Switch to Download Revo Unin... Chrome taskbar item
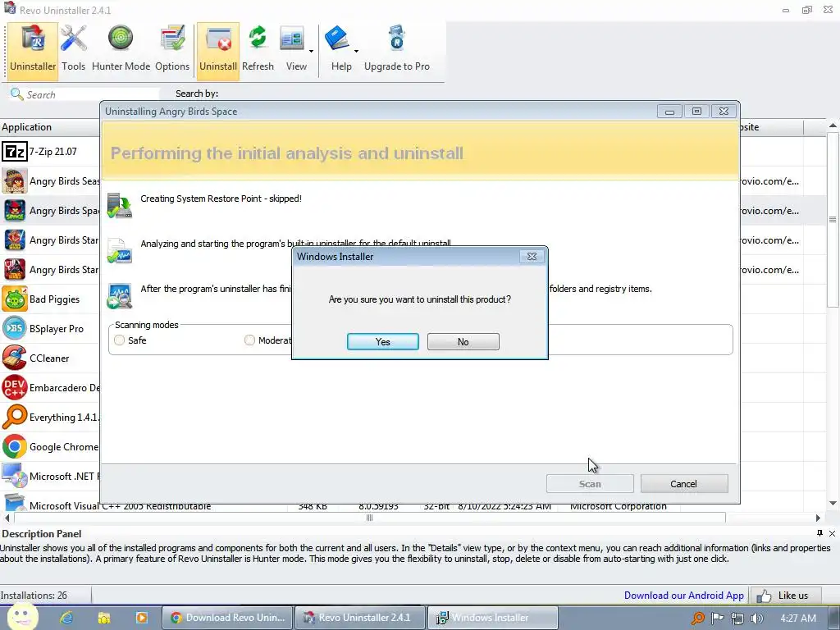The image size is (840, 630). 228,618
